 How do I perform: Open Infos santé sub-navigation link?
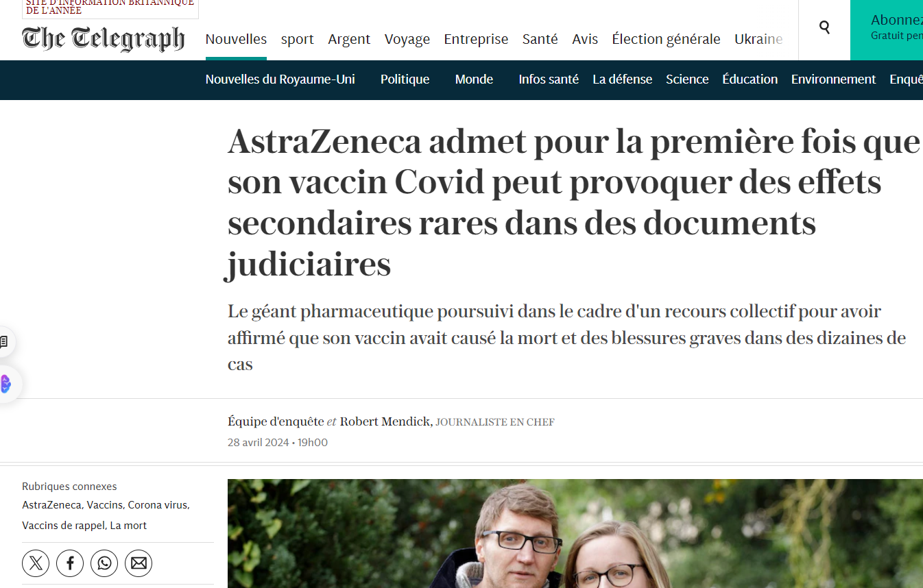pos(549,79)
